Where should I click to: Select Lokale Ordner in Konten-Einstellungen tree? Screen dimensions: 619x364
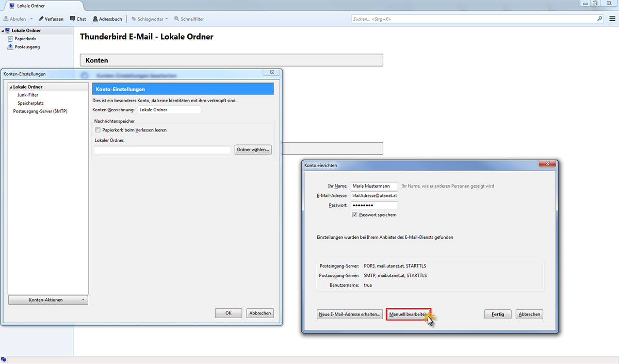(28, 87)
